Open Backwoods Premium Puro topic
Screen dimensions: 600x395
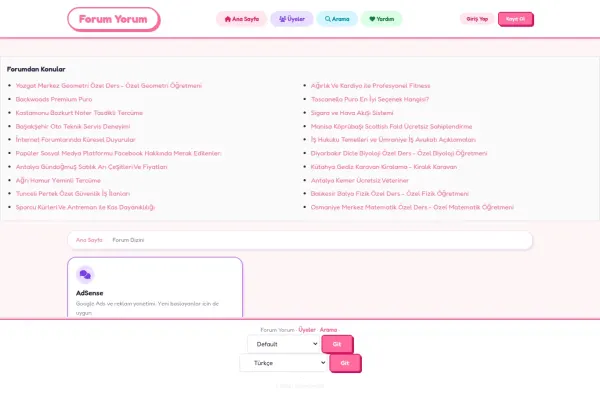click(54, 99)
